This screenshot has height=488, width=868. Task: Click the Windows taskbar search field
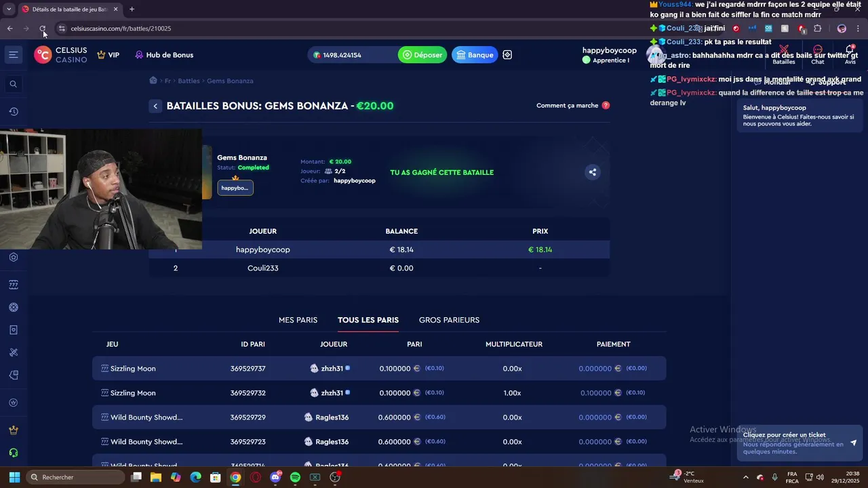point(76,477)
